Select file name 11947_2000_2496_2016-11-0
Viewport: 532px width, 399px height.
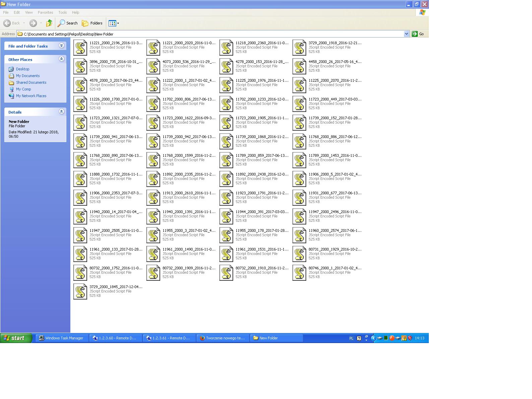pyautogui.click(x=335, y=212)
